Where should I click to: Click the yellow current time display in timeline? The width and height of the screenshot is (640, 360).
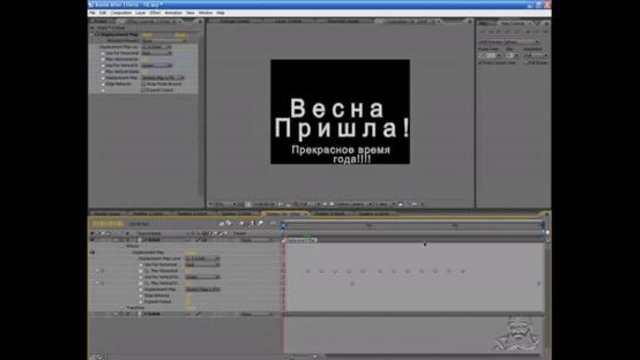tap(108, 224)
